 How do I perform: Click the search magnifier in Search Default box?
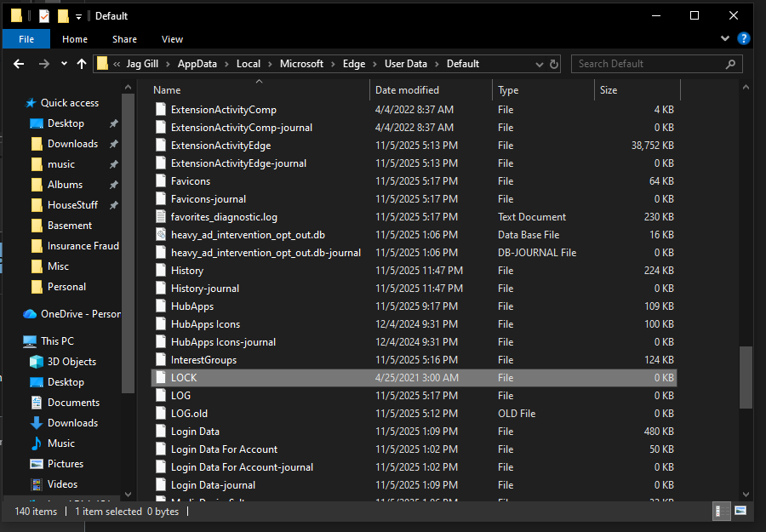[730, 64]
